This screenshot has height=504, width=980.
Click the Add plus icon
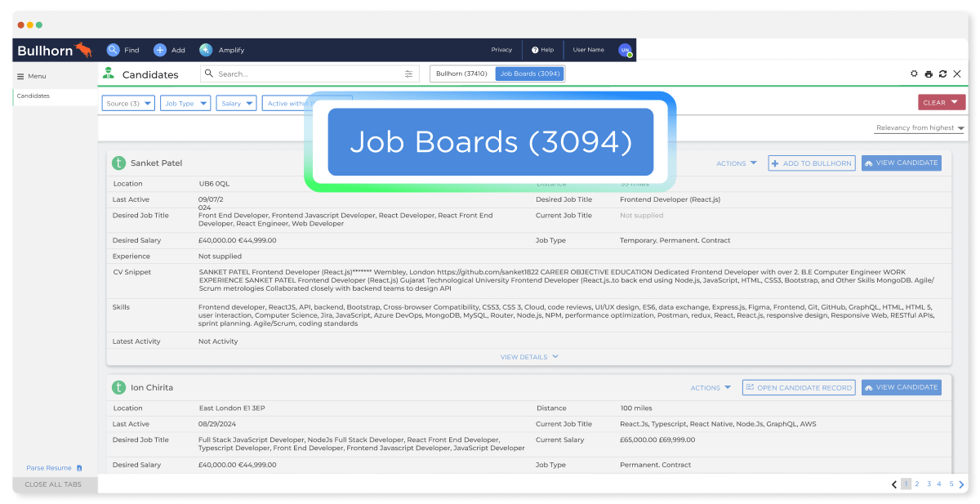(x=160, y=50)
